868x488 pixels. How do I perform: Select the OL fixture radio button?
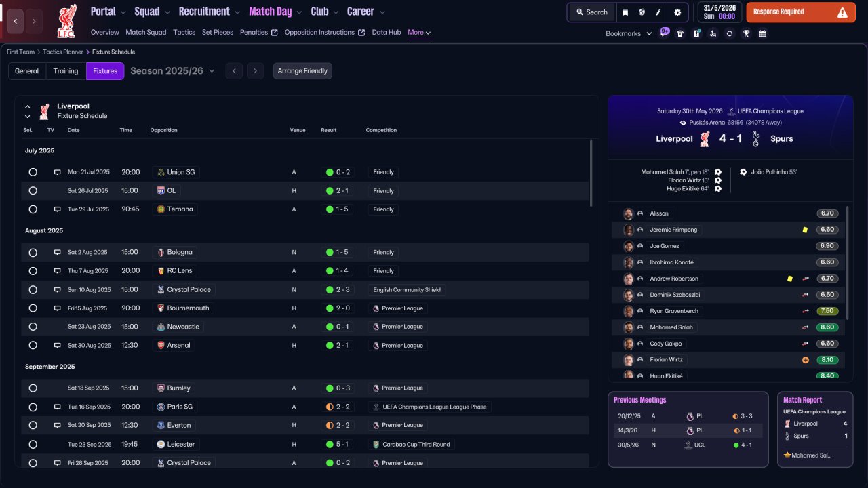[x=33, y=191]
